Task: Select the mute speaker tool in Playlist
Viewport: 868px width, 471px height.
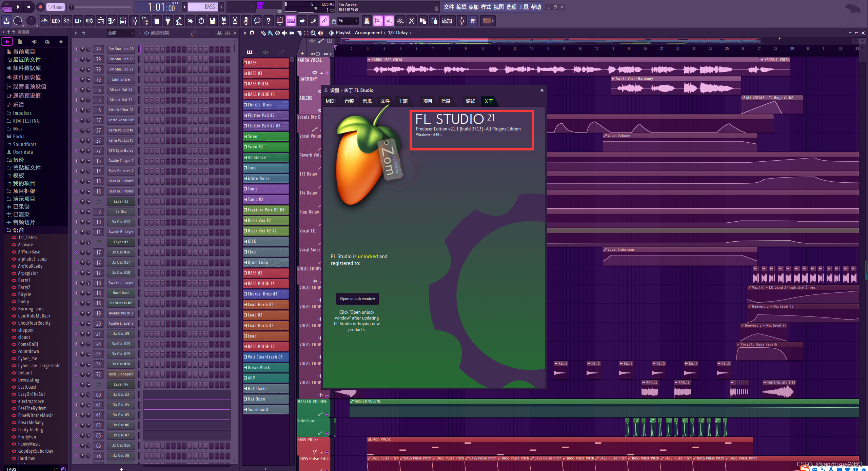Action: click(284, 33)
